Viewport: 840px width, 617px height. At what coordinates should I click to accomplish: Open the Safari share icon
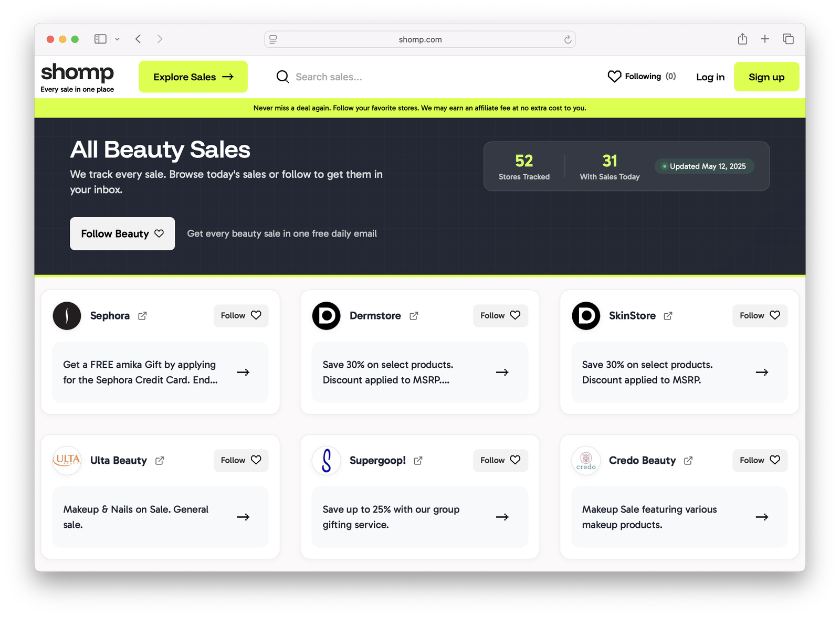(x=742, y=39)
